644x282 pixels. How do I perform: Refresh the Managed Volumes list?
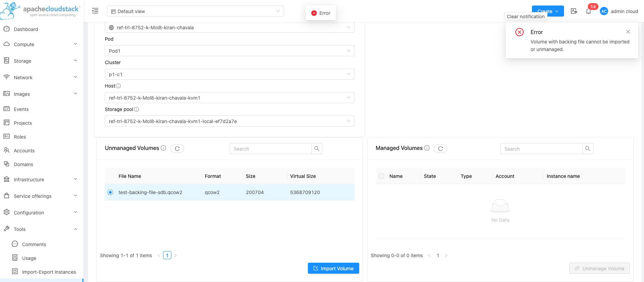point(441,149)
